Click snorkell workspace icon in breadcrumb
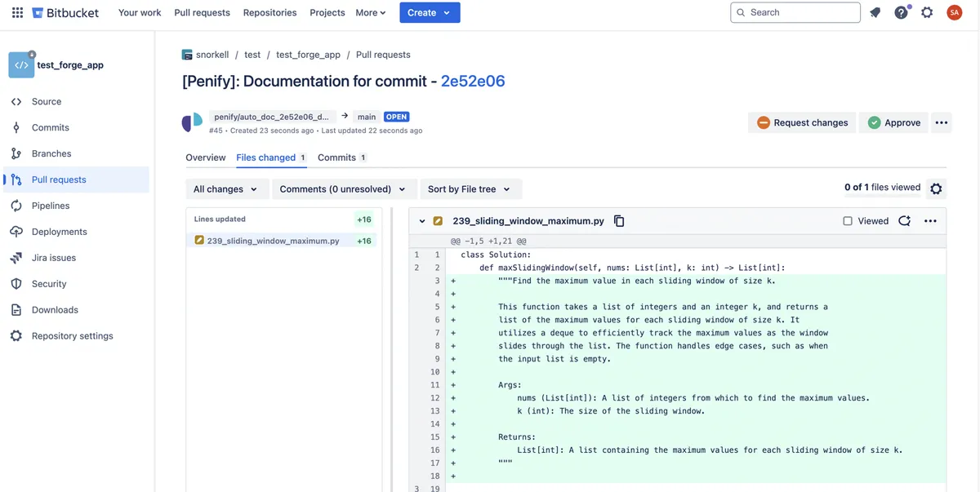 click(x=187, y=55)
